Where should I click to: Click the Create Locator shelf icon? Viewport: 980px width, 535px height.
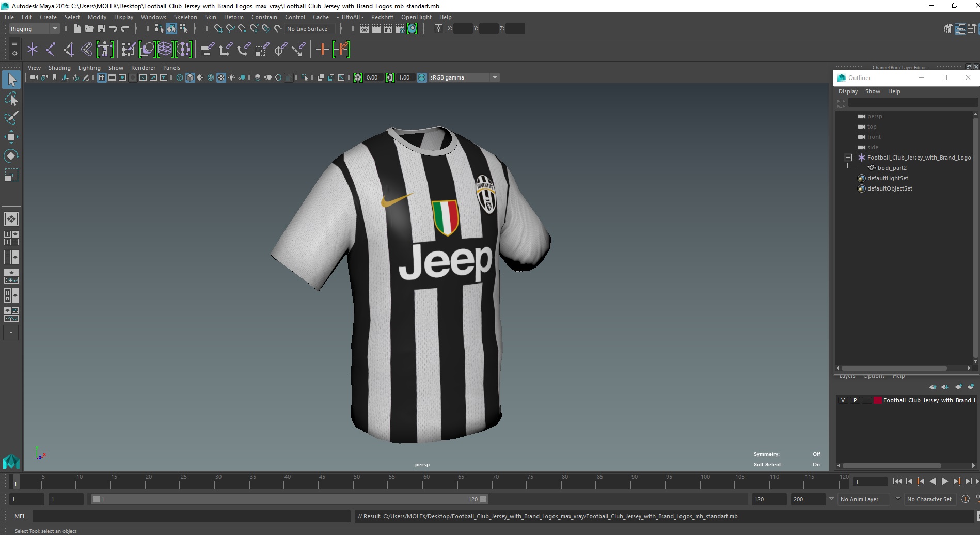coord(33,50)
